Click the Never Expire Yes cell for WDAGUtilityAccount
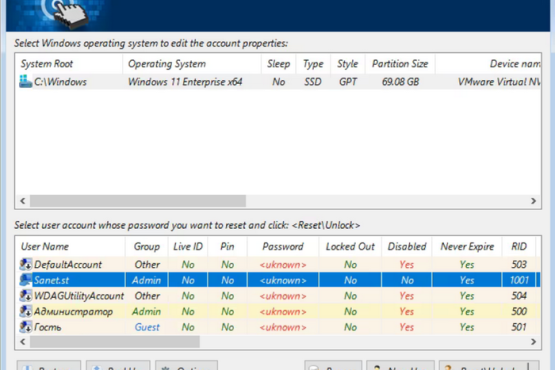 click(x=467, y=296)
